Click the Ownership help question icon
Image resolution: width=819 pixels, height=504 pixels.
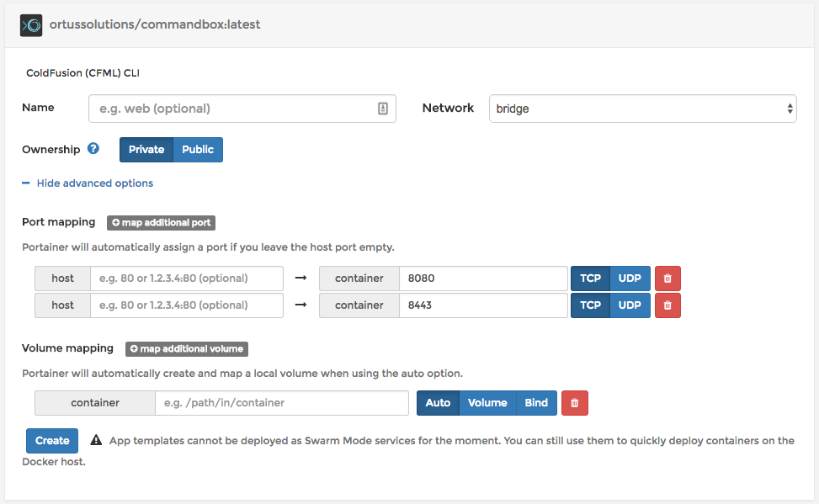point(93,149)
